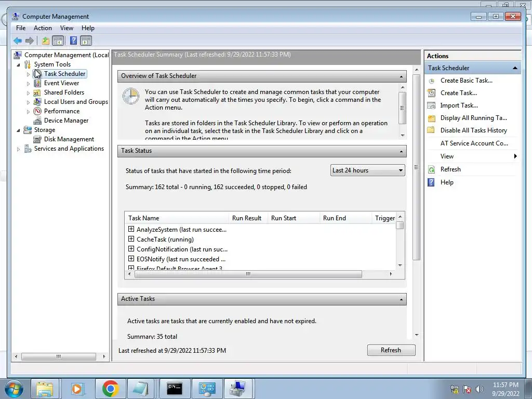Toggle the Show/Hide Action Pane icon
This screenshot has width=532, height=399.
tap(86, 41)
